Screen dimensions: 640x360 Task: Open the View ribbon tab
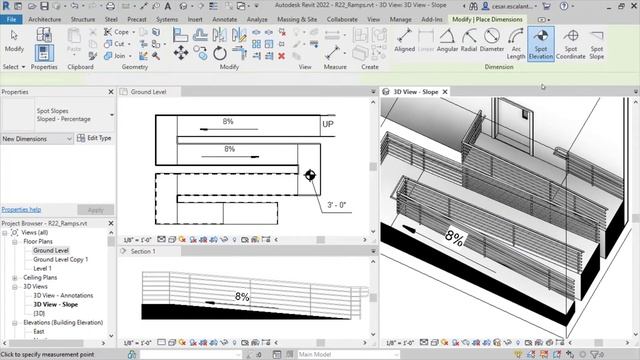373,19
